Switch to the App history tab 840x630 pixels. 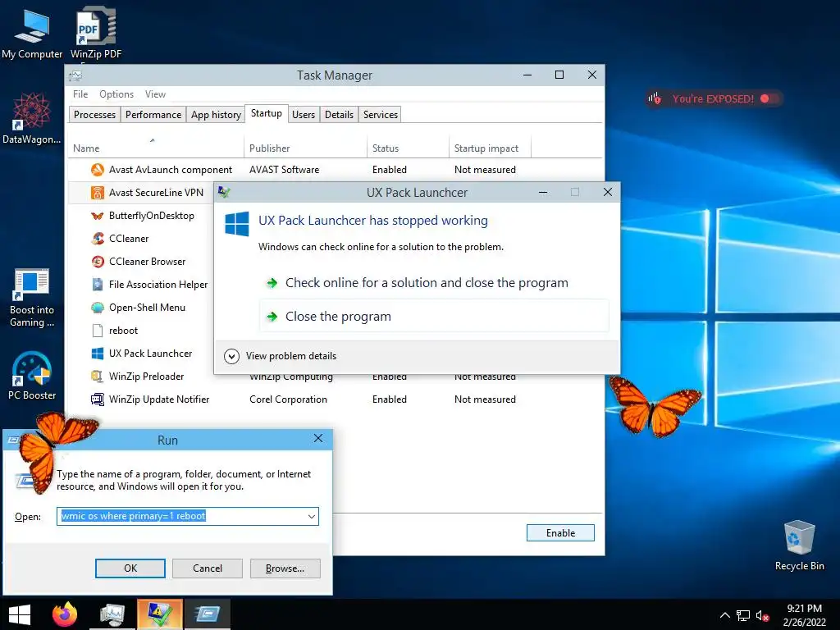click(x=216, y=115)
